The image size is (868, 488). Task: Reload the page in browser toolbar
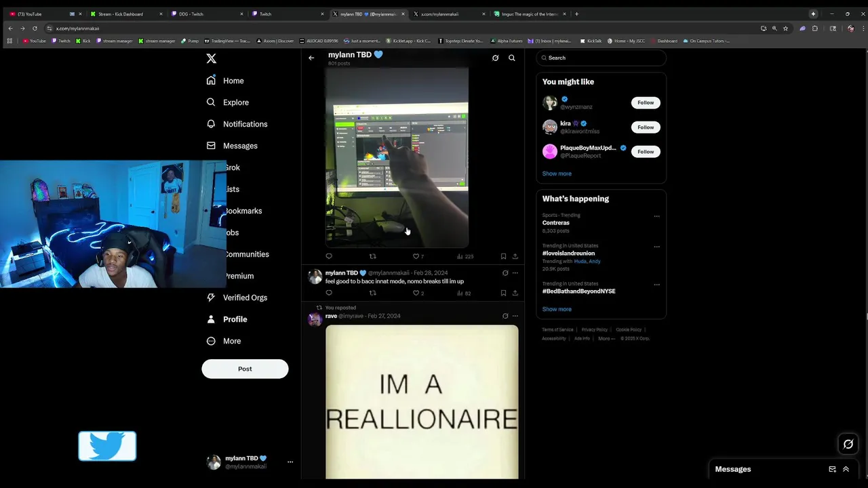(35, 28)
